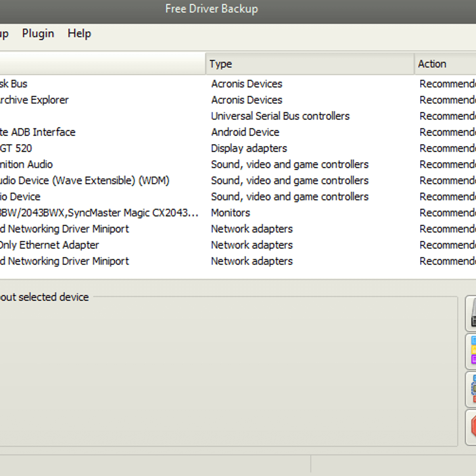
Task: Select the SyncMaster Monitors row
Action: pos(98,213)
